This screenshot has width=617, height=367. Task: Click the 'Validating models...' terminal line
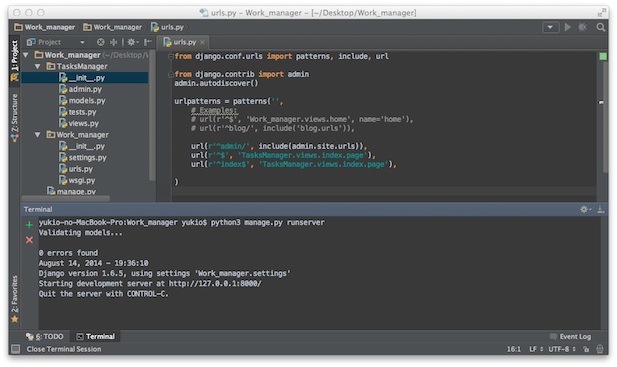(x=80, y=232)
